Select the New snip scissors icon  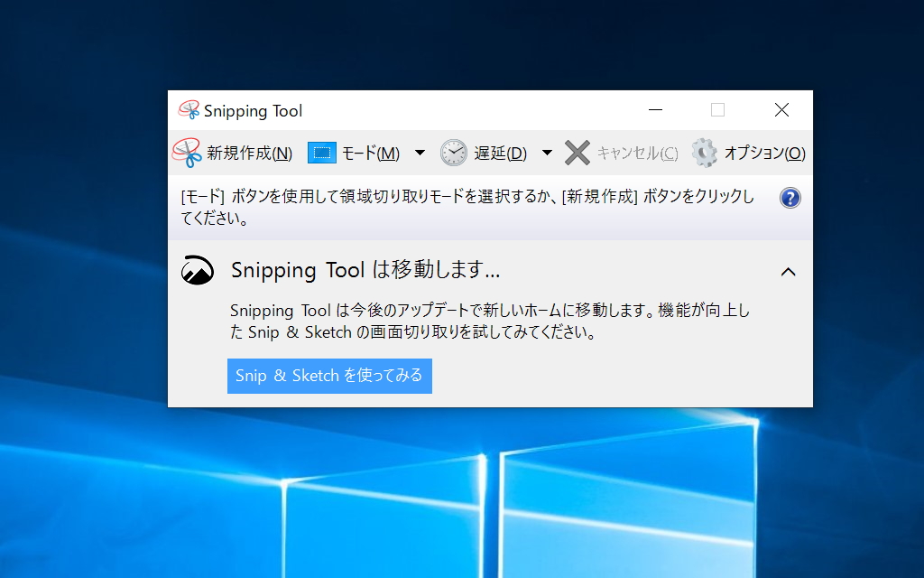click(188, 153)
